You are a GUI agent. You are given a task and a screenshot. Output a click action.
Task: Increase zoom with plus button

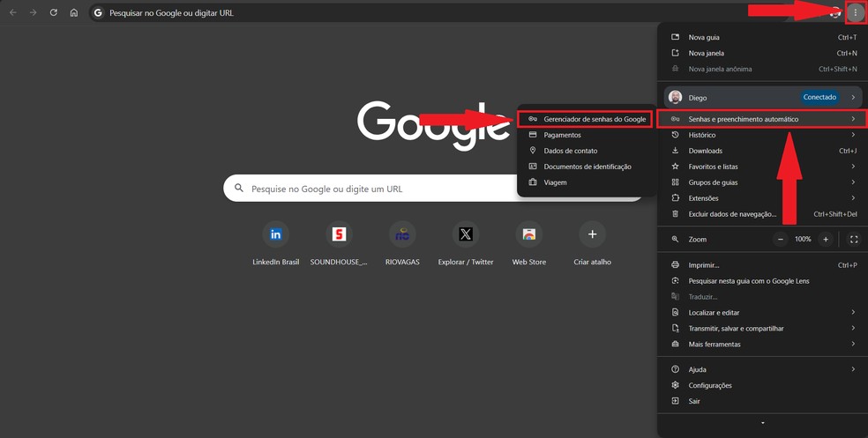(x=826, y=240)
